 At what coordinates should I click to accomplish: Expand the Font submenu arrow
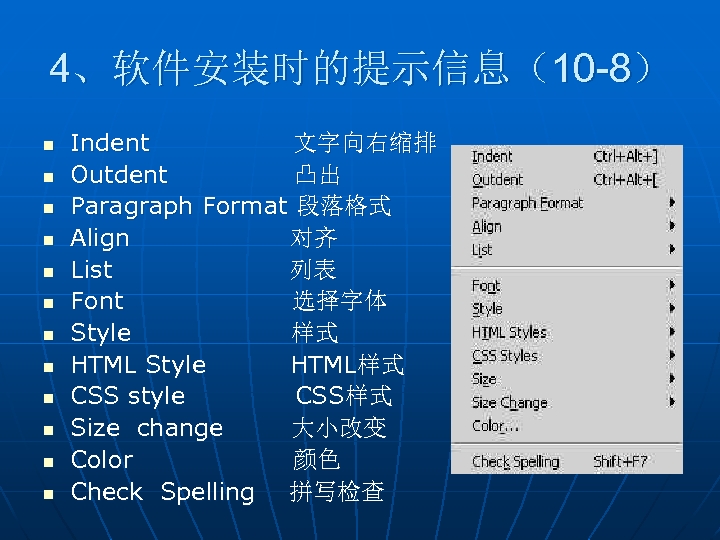[x=672, y=285]
